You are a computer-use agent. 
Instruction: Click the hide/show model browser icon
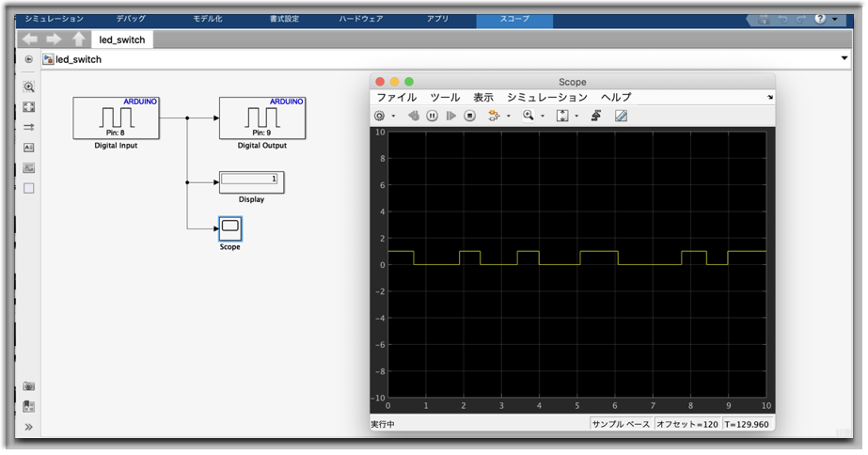click(x=29, y=59)
